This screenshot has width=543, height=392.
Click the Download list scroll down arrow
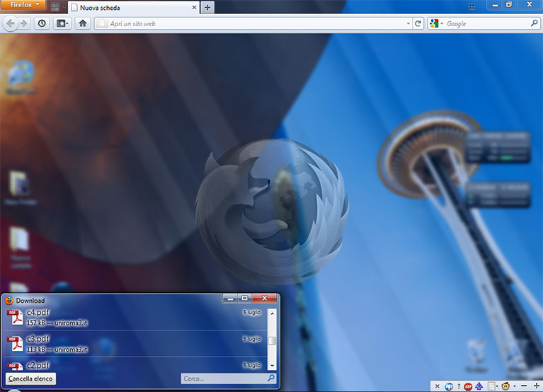[x=273, y=365]
